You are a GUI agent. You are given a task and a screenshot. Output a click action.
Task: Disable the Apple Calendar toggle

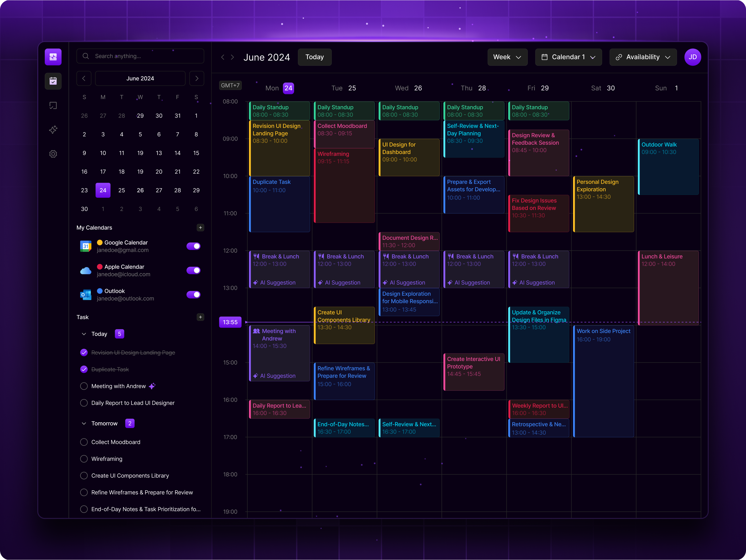click(193, 270)
